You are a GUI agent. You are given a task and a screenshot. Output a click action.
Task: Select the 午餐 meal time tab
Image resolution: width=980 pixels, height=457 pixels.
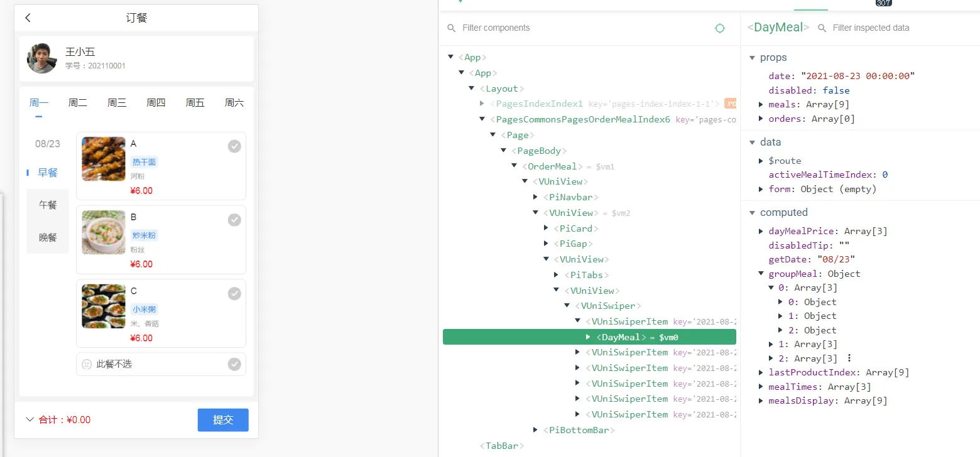coord(48,205)
